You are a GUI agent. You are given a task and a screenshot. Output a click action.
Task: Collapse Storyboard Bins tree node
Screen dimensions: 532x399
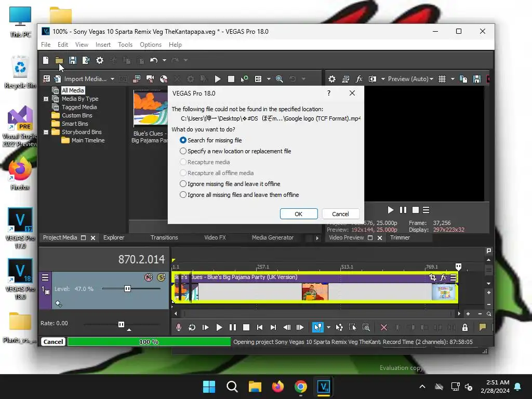pos(46,132)
